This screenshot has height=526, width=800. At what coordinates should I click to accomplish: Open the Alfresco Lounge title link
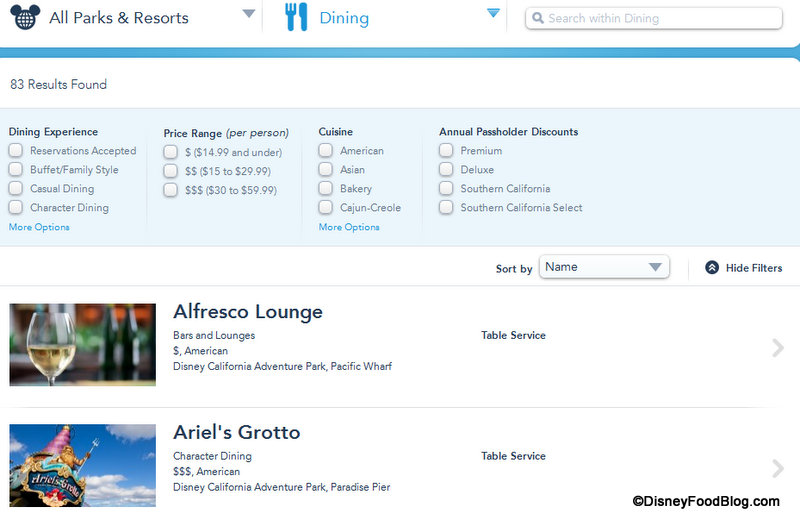tap(248, 312)
